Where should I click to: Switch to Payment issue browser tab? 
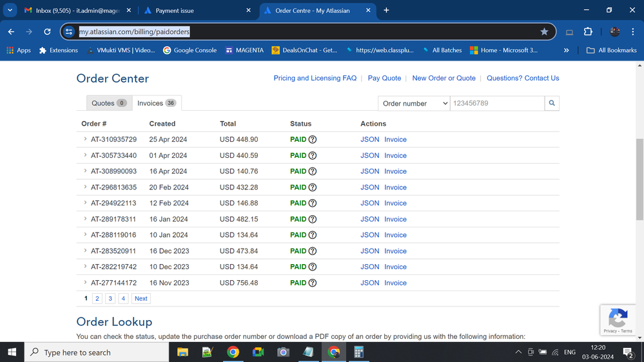(197, 10)
